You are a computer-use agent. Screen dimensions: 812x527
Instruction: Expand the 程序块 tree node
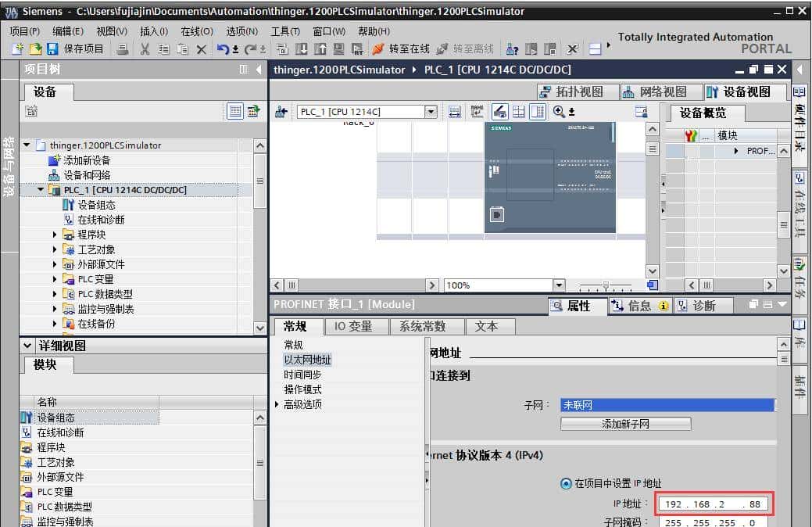[x=55, y=235]
